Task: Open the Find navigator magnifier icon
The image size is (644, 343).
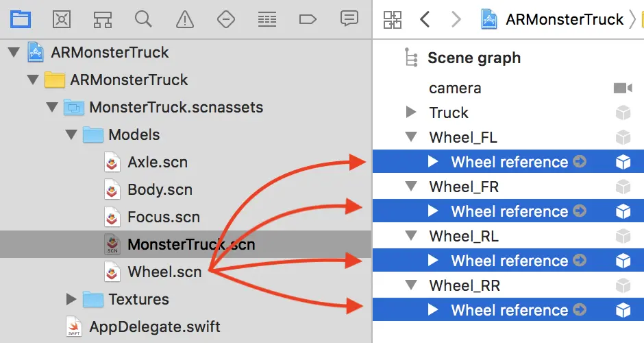Action: coord(143,19)
